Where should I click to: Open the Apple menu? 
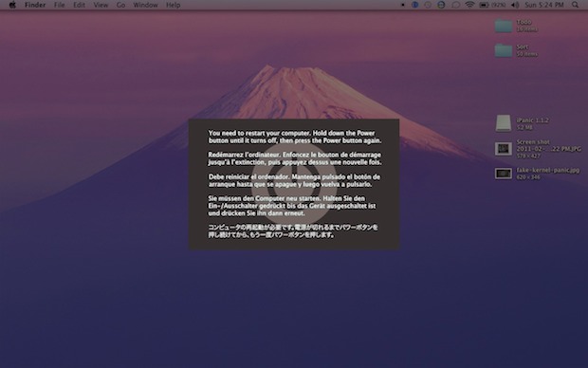[12, 5]
